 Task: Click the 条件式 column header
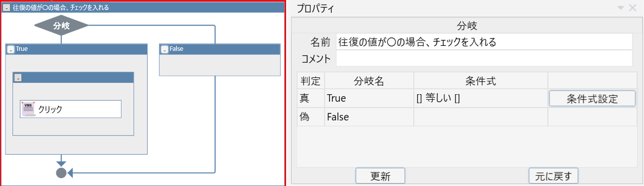(481, 81)
